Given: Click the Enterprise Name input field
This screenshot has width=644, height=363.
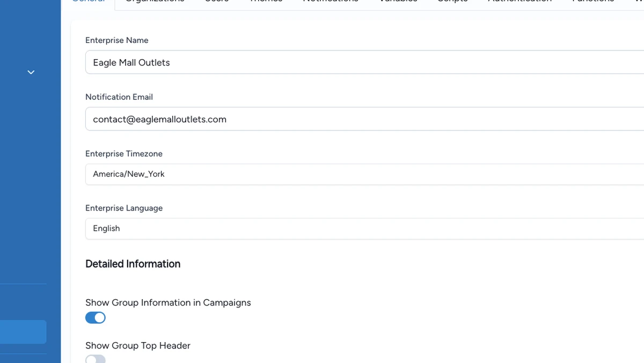Looking at the screenshot, I should pos(365,62).
